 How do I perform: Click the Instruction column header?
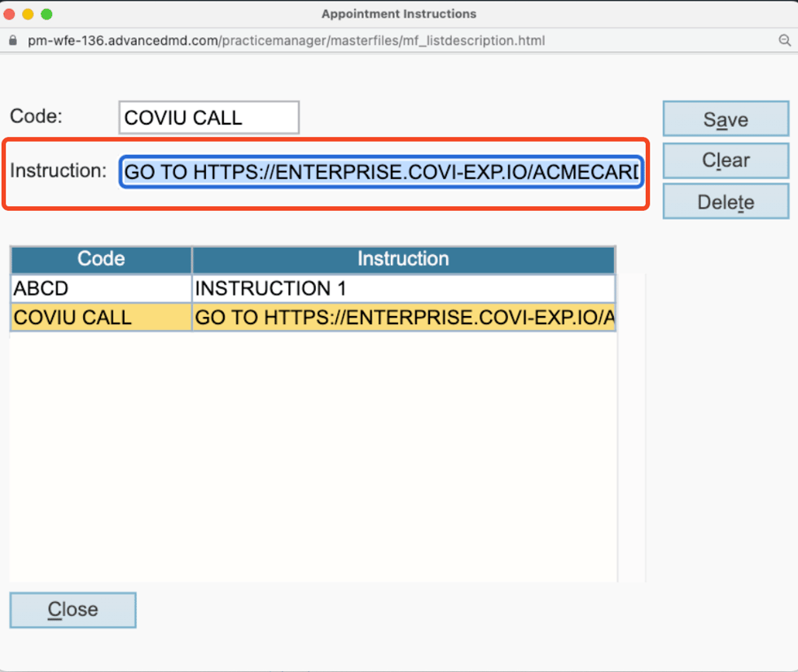tap(403, 259)
